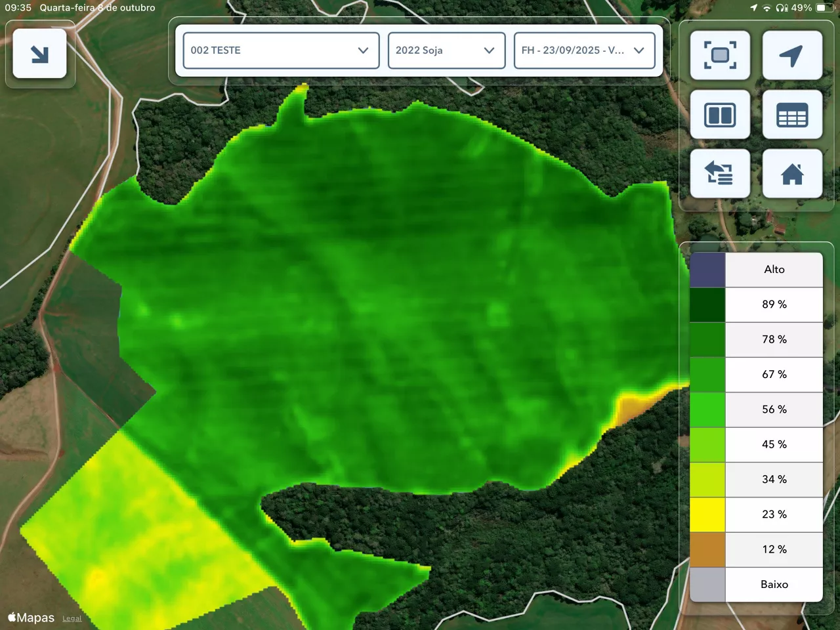Tap the Baixo legend row
Screen dimensions: 840x630
(774, 584)
